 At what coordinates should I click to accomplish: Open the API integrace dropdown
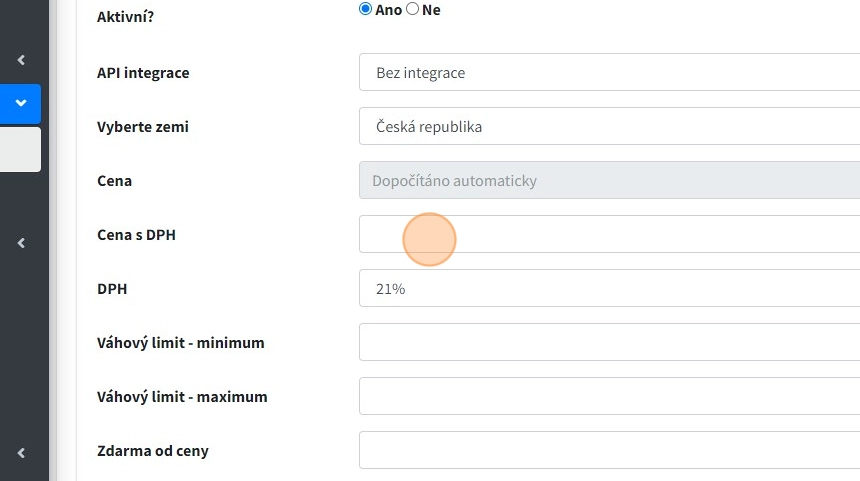(609, 73)
